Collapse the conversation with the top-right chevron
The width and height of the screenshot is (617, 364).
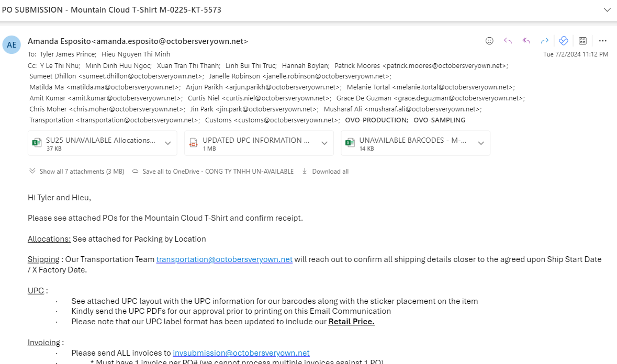[607, 10]
